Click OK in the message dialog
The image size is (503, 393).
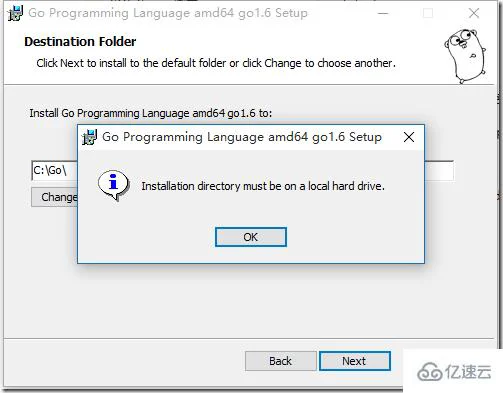[251, 237]
